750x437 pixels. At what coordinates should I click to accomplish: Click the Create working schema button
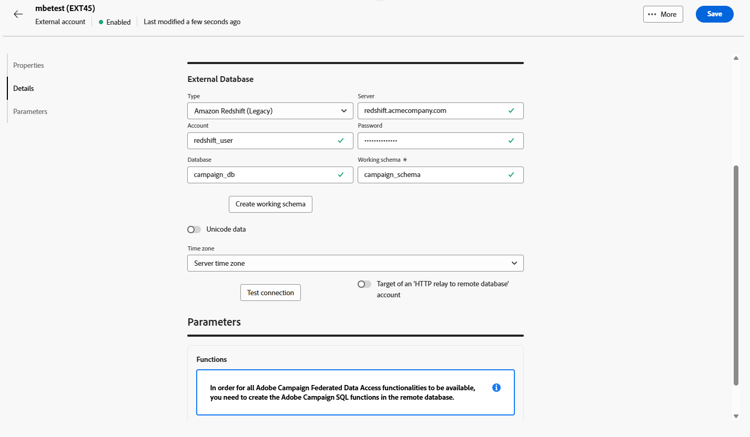[x=270, y=204]
